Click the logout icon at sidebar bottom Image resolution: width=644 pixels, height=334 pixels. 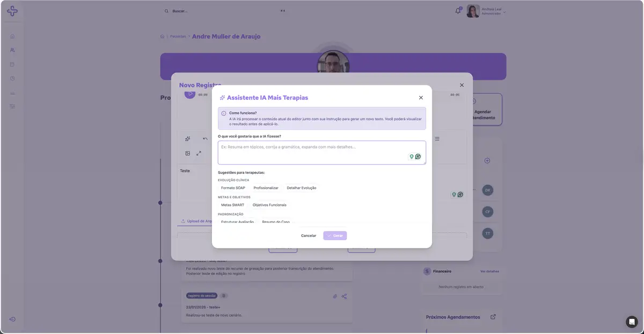coord(12,320)
